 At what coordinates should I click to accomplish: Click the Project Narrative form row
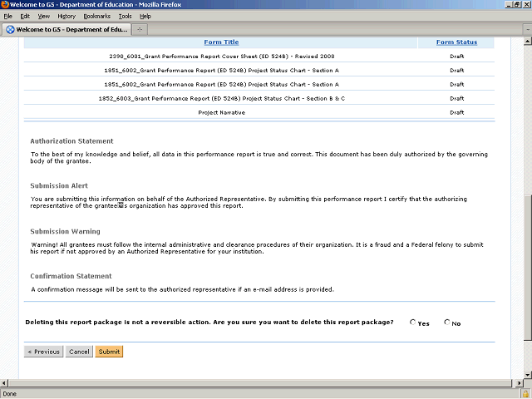click(x=259, y=113)
